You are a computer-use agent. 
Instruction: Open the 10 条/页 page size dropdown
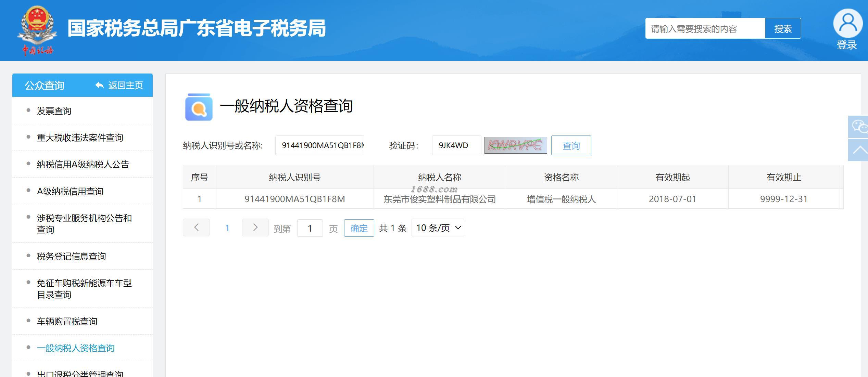[x=438, y=228]
